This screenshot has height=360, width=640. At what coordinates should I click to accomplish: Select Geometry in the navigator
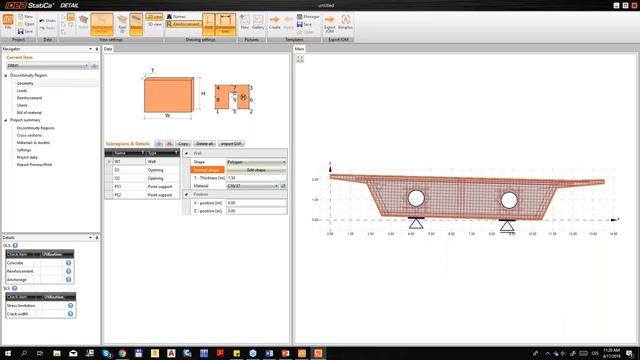pos(25,83)
